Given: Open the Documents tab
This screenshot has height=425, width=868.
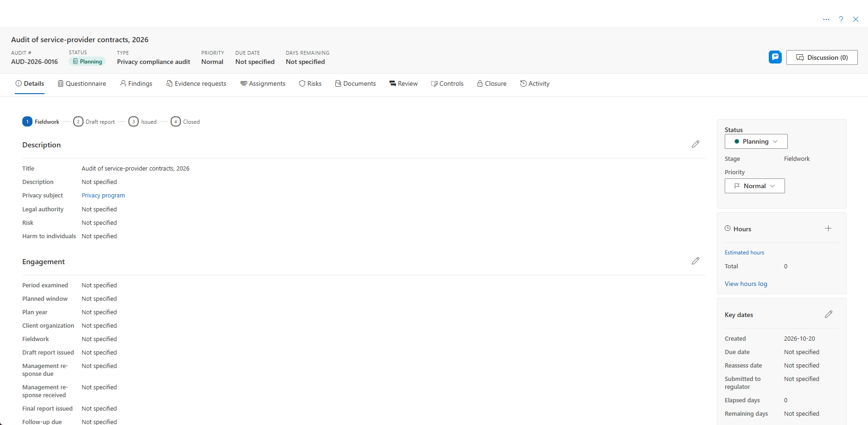Looking at the screenshot, I should (x=356, y=84).
